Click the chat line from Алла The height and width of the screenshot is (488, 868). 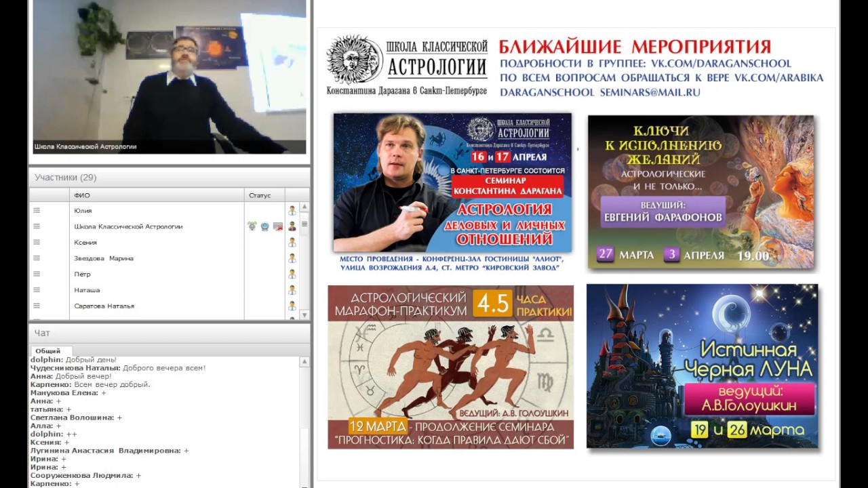(x=45, y=426)
